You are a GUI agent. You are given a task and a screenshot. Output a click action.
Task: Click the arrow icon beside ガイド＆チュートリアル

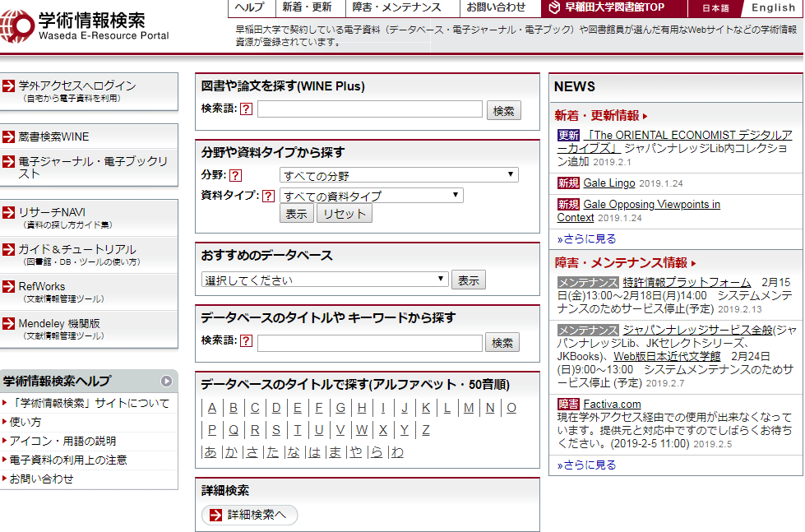9,250
